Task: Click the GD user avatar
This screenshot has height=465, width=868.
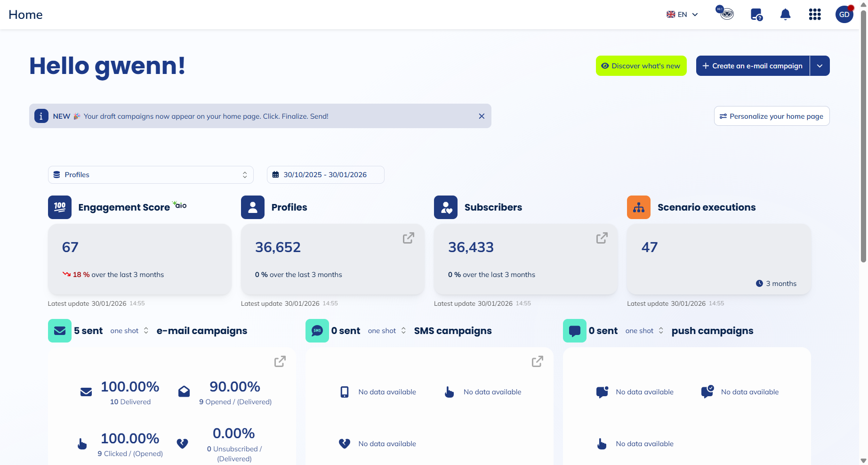Action: [x=844, y=15]
